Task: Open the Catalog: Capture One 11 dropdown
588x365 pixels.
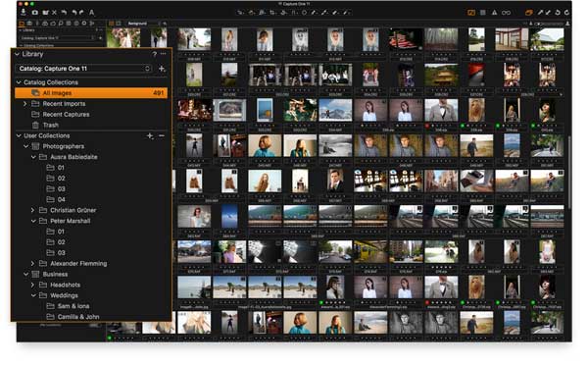Action: pyautogui.click(x=83, y=69)
